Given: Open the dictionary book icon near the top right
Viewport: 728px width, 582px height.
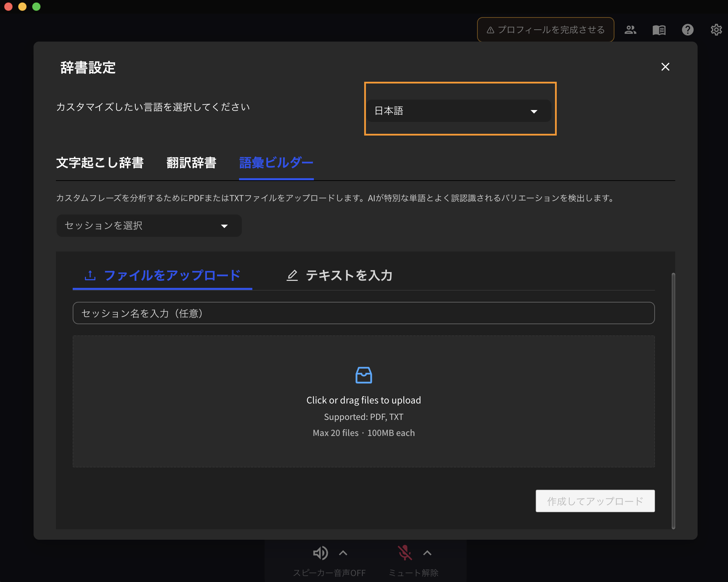Looking at the screenshot, I should click(659, 30).
